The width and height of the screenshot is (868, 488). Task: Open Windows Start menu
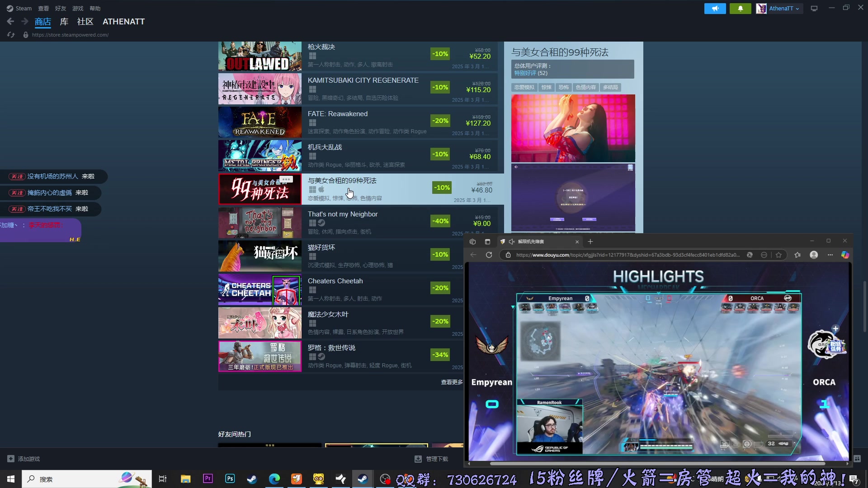click(x=11, y=479)
